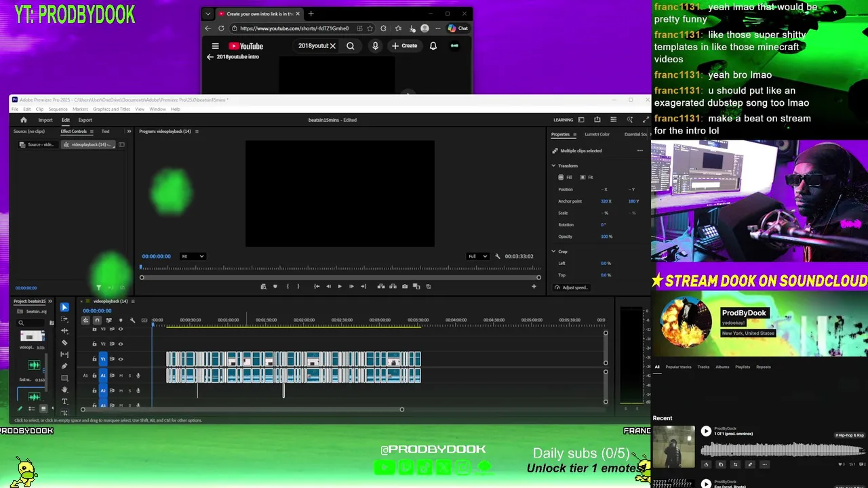Step forward one frame in Program monitor
Screen dimensions: 868x488
tap(351, 286)
